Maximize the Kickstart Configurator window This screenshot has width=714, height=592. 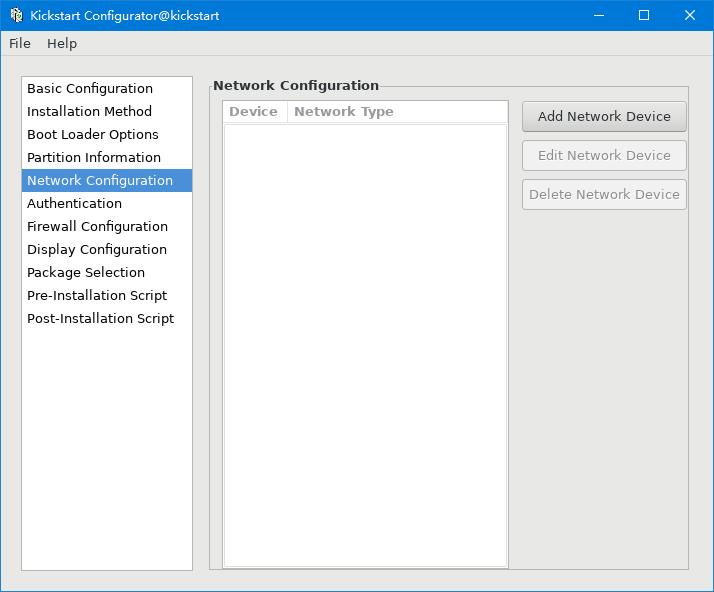coord(644,15)
